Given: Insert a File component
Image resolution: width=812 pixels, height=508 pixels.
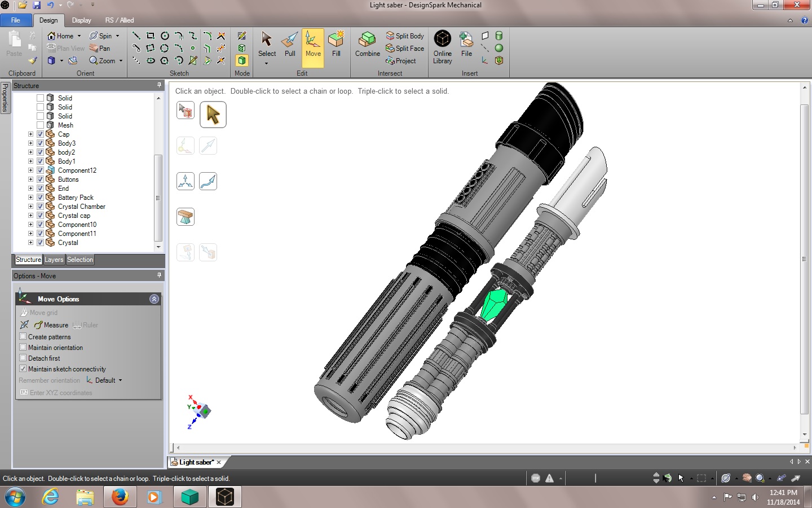Looking at the screenshot, I should pyautogui.click(x=466, y=45).
